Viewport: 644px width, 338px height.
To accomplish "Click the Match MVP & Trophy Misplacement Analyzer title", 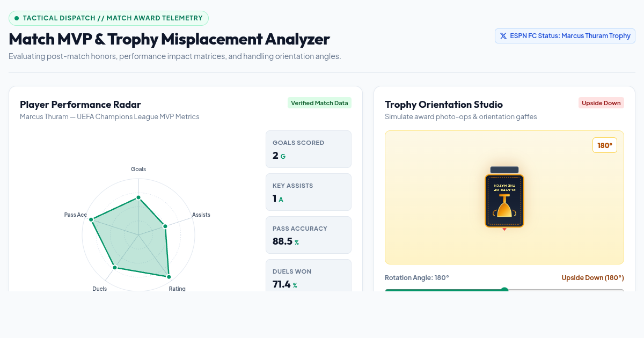I will click(x=169, y=39).
